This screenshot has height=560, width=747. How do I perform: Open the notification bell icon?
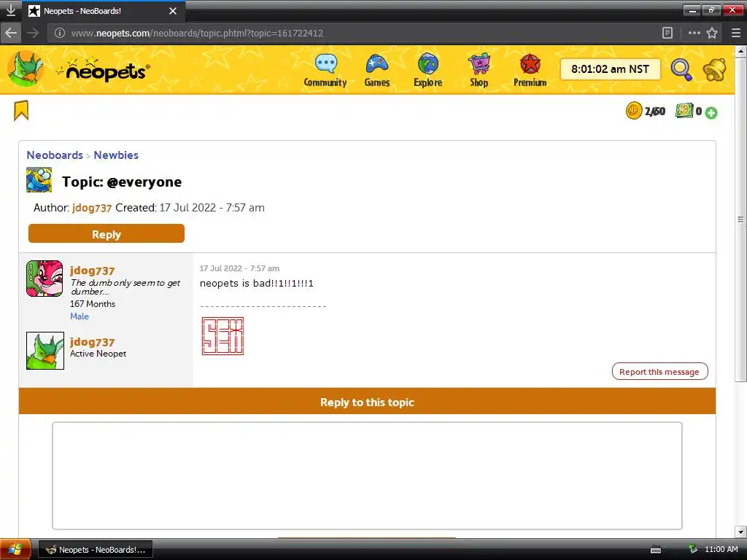pos(715,70)
